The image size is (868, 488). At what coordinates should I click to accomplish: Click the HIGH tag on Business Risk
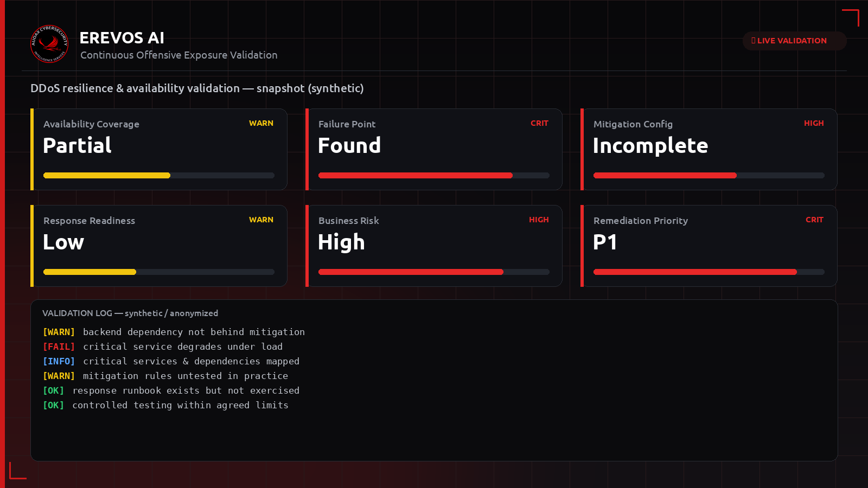pos(539,220)
